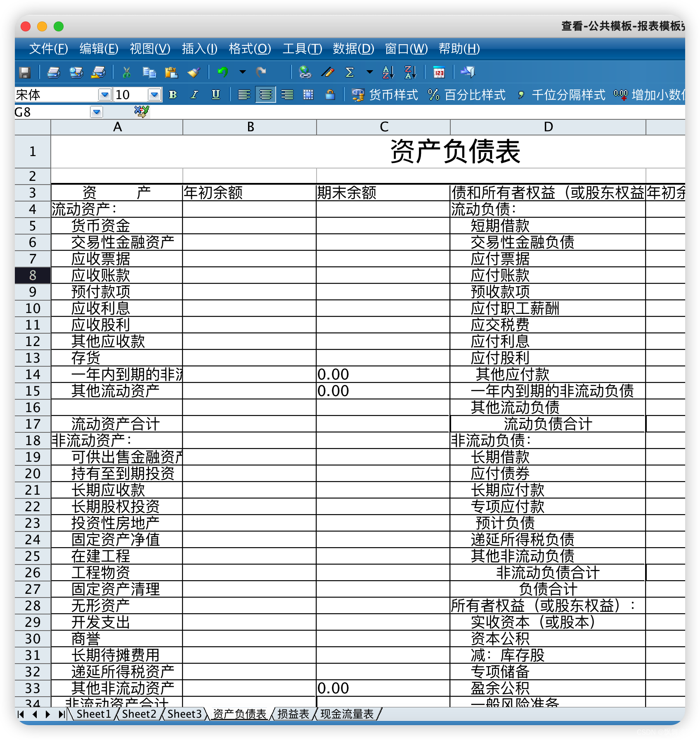Click the formula bar cancel/confirm icon
The height and width of the screenshot is (740, 700).
pyautogui.click(x=142, y=111)
